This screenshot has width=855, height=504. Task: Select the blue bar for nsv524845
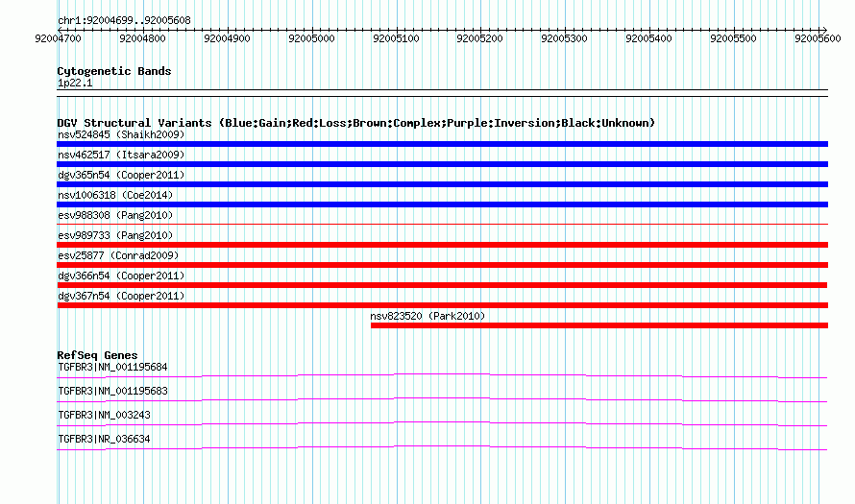(442, 144)
